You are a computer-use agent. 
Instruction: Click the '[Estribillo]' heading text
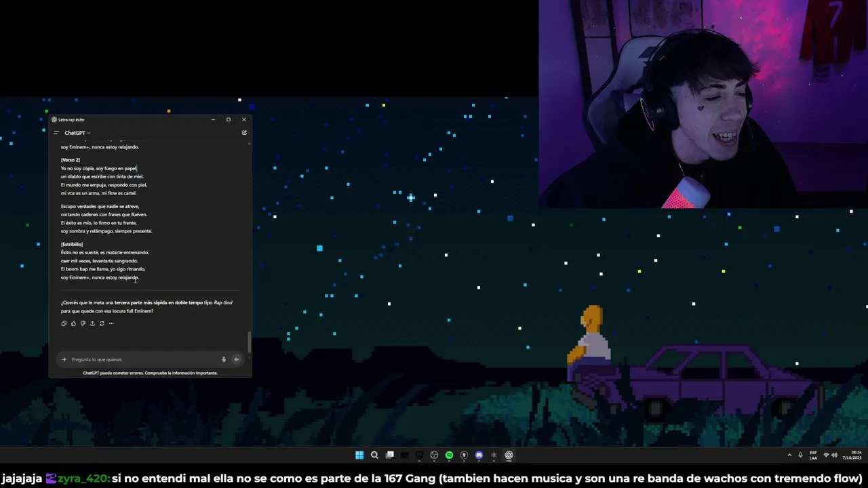[72, 244]
